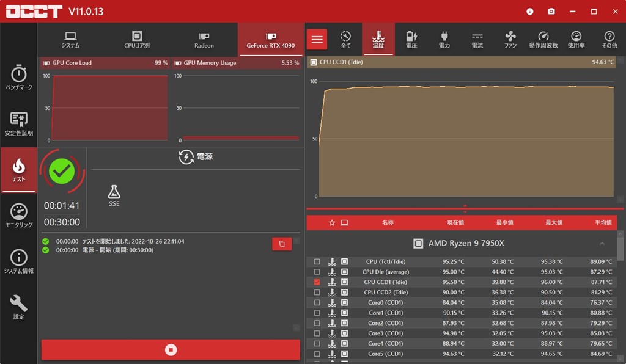Stop the running test with red button
Screen dimensions: 626x364
coord(171,349)
